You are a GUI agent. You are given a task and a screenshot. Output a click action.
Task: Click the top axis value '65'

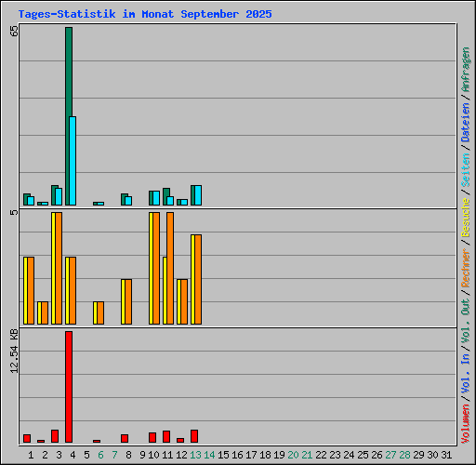[x=14, y=31]
